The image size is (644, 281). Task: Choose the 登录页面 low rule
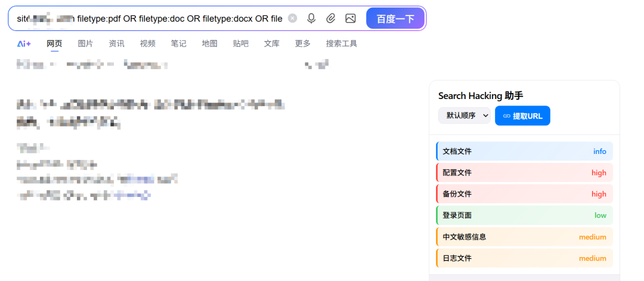pos(525,215)
